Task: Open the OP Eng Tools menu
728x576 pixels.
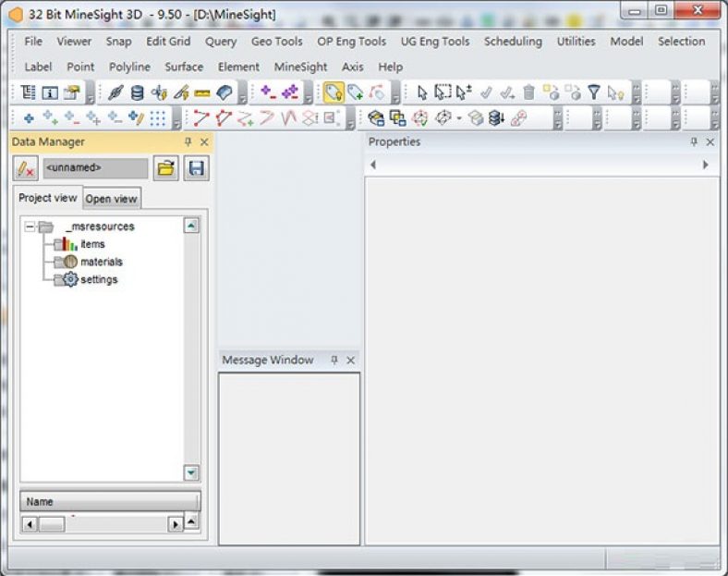Action: 351,42
